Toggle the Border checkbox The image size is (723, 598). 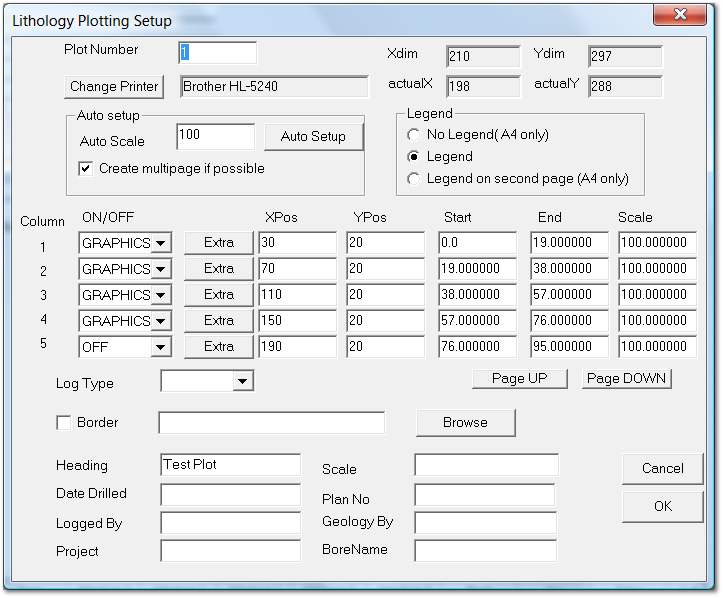[64, 423]
